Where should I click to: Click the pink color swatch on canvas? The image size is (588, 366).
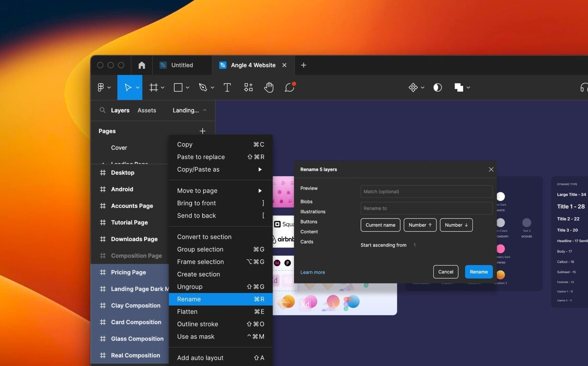[500, 248]
